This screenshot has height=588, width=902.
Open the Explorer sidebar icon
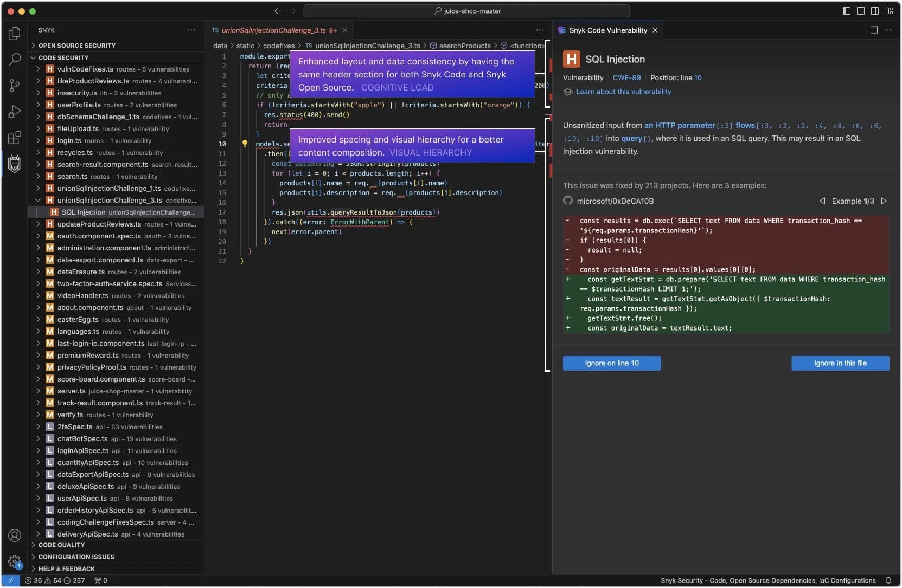pos(15,34)
